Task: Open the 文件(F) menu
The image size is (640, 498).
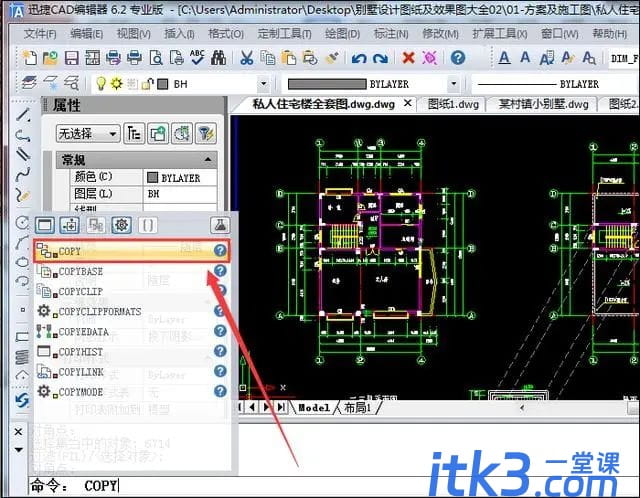Action: tap(40, 33)
